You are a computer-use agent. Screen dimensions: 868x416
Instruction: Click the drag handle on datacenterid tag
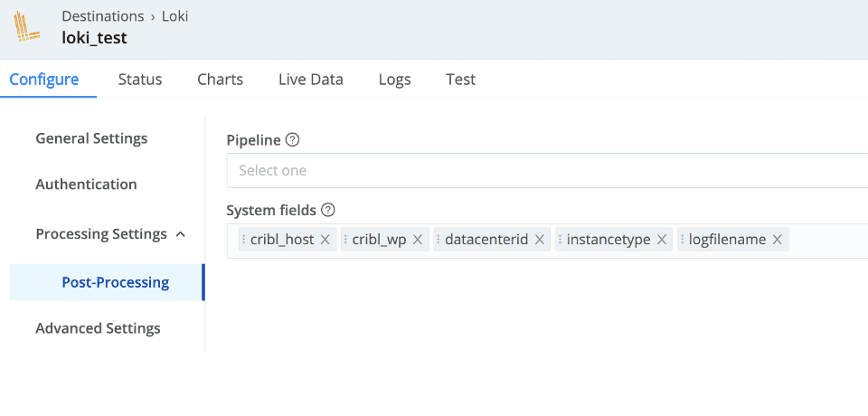pyautogui.click(x=439, y=240)
